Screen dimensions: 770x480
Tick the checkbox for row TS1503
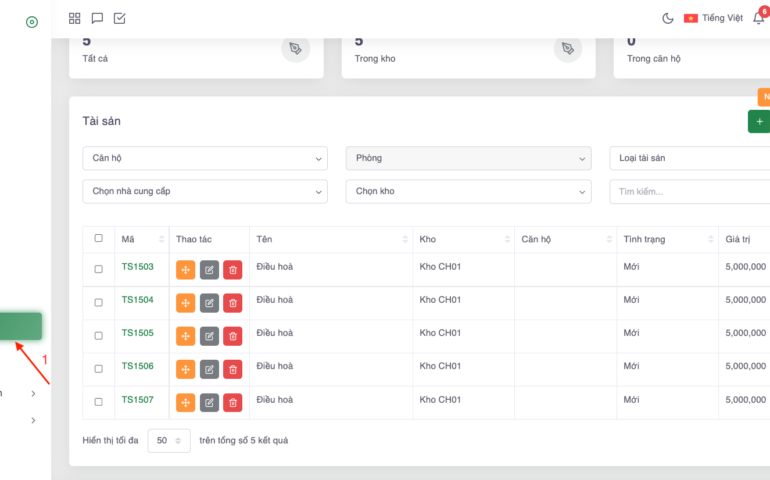point(98,269)
